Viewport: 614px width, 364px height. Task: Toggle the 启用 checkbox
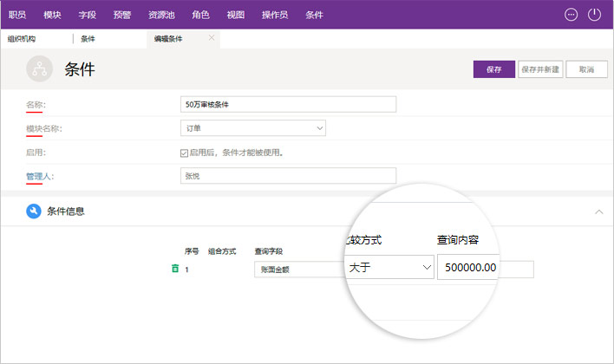[x=184, y=153]
